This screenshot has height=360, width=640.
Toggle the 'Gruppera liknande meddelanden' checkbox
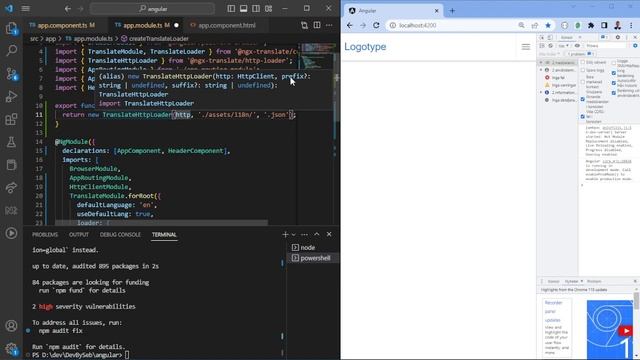(583, 99)
